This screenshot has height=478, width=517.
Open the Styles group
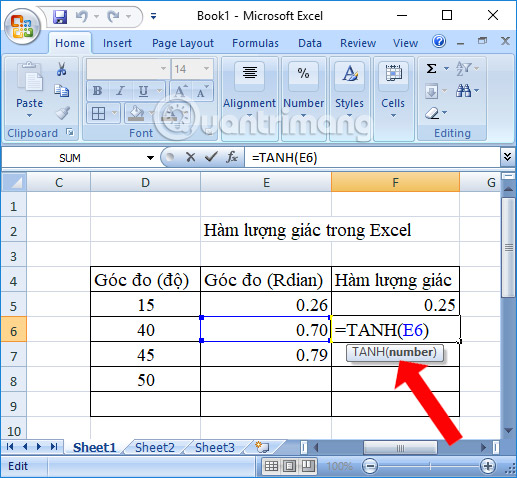(349, 99)
